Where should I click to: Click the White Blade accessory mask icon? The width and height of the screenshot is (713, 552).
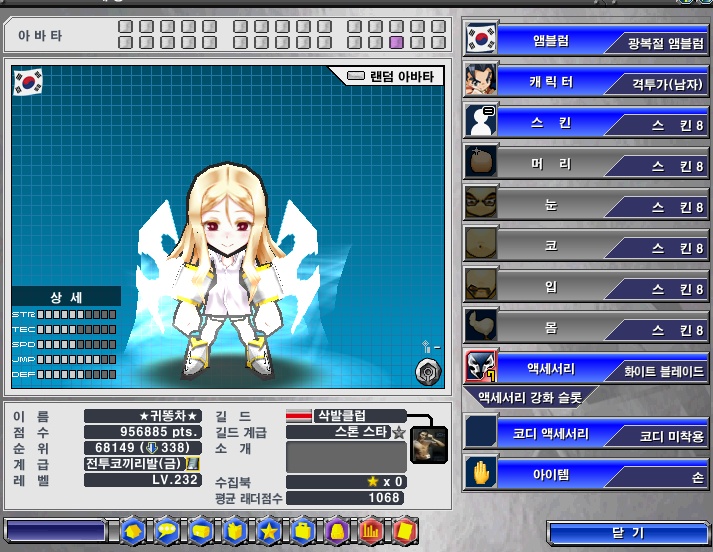481,366
